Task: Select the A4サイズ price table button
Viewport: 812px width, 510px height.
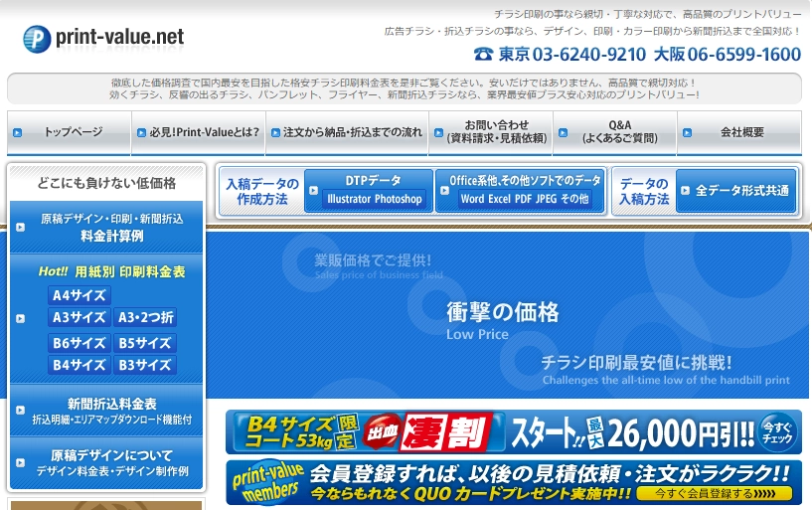Action: [x=80, y=295]
